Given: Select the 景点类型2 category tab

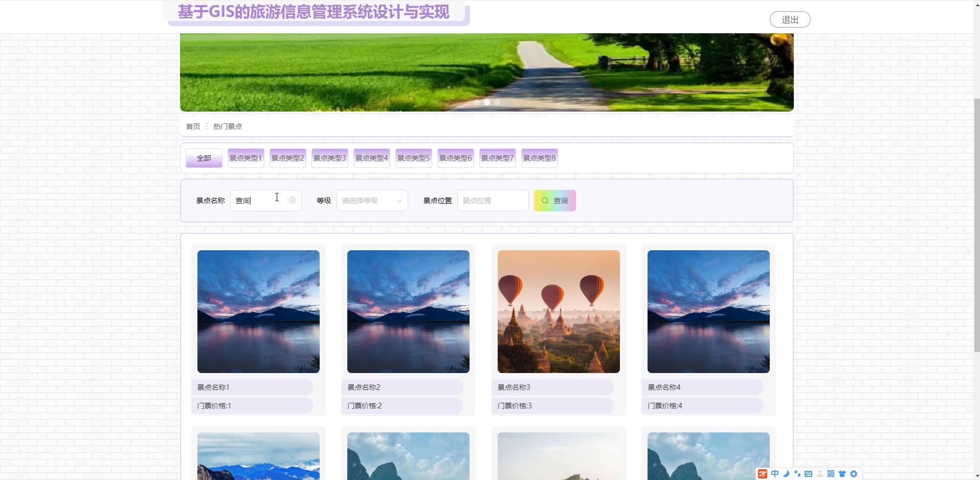Looking at the screenshot, I should pyautogui.click(x=287, y=158).
